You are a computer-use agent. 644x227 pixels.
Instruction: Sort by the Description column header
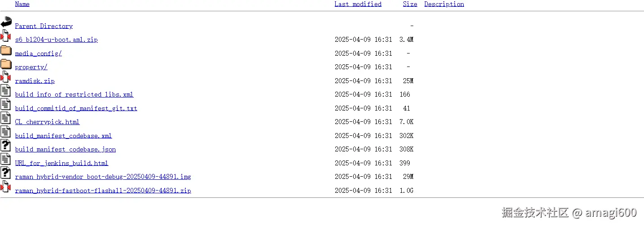[x=444, y=4]
